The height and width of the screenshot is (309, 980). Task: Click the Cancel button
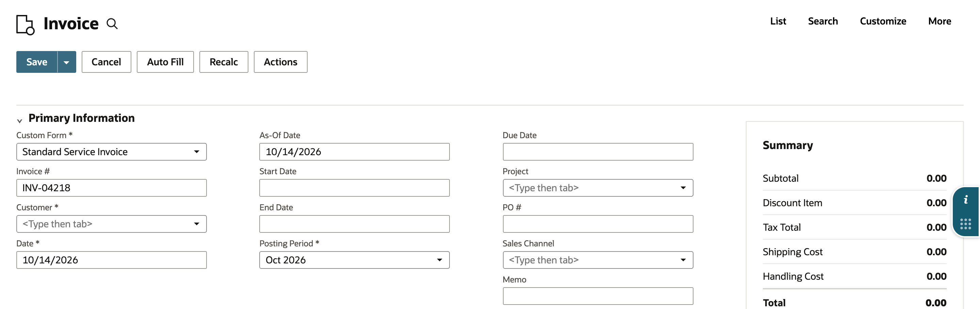tap(106, 62)
